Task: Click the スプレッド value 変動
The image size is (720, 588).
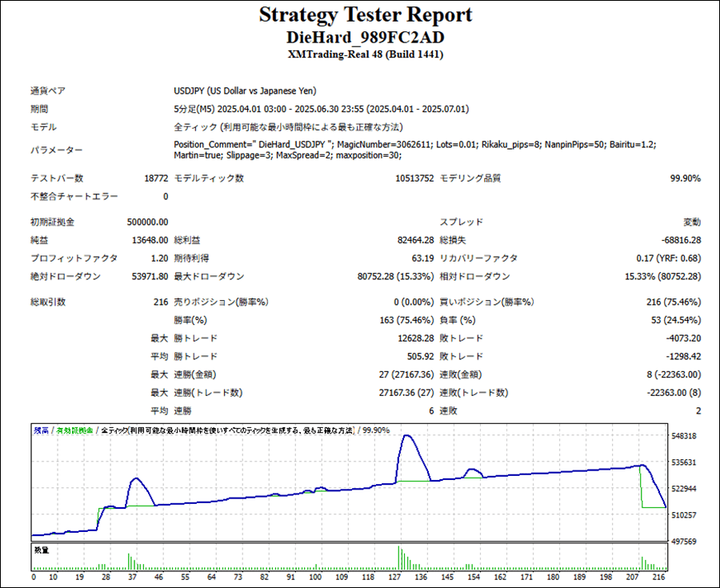Action: point(692,222)
